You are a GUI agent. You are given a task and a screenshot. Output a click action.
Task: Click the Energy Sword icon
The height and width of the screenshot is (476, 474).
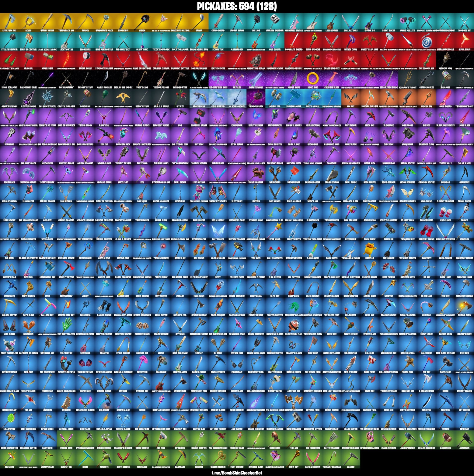pos(256,80)
